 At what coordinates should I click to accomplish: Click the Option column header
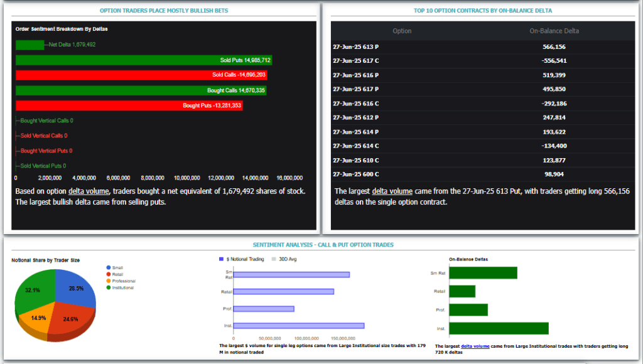[x=402, y=31]
